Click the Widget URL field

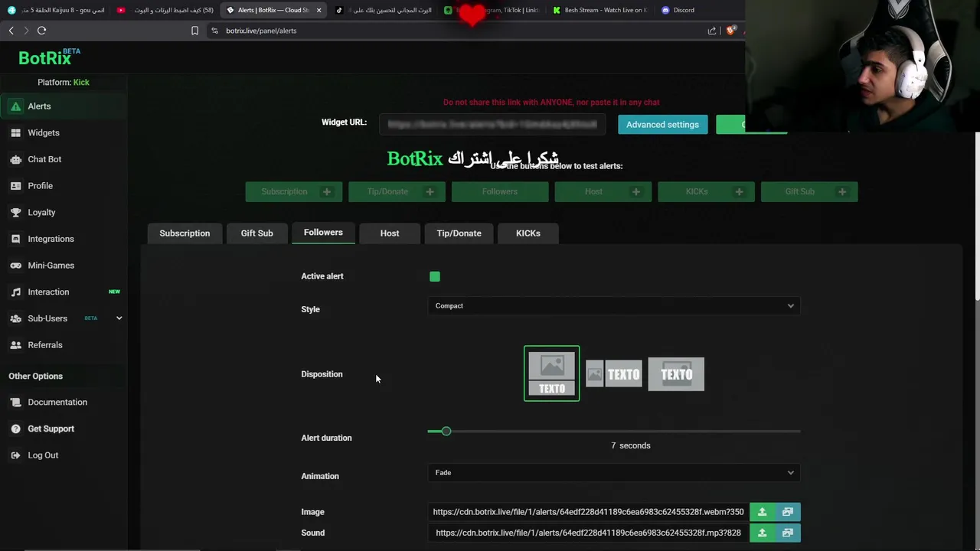(492, 124)
